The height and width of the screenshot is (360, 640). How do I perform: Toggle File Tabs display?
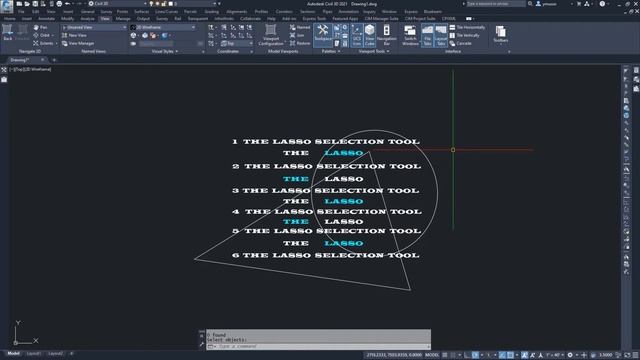click(x=427, y=35)
